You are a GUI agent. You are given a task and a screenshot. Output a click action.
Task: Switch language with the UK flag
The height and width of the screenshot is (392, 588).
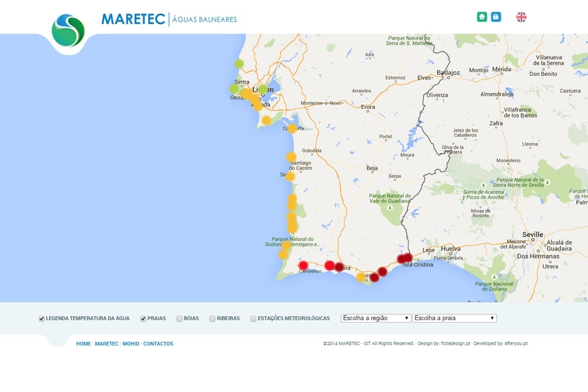point(521,17)
